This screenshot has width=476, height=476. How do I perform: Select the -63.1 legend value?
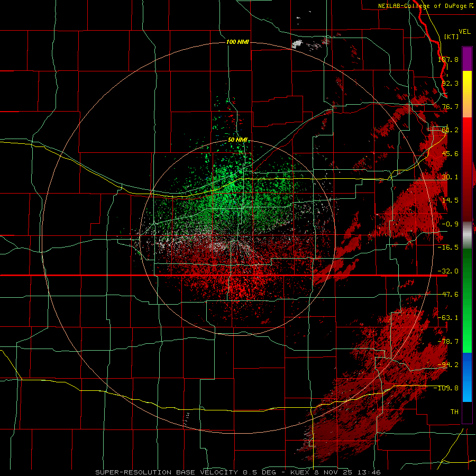coord(448,318)
